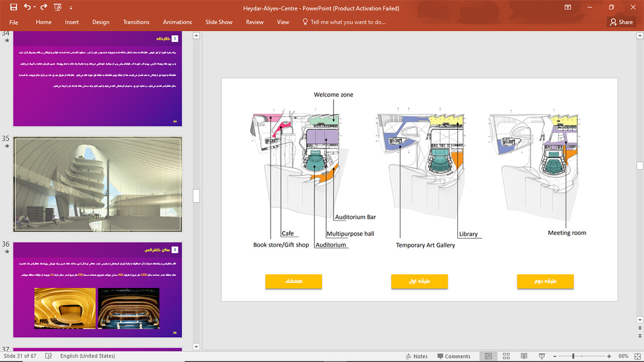Viewport: 644px width, 362px height.
Task: Adjust the zoom slider handle
Action: 573,356
